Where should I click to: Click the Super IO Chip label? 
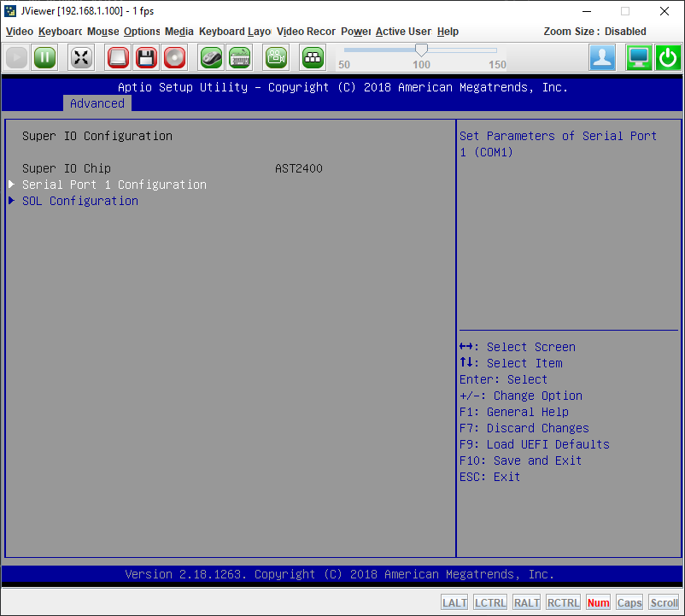tap(67, 168)
